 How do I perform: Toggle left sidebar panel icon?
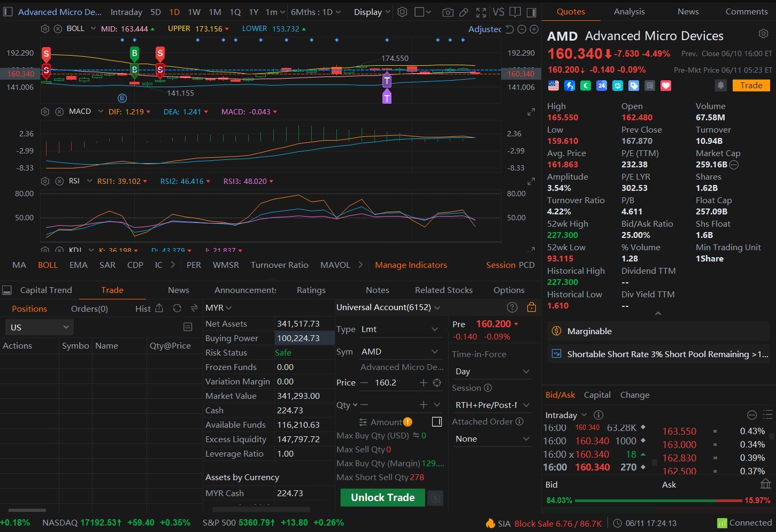pyautogui.click(x=7, y=12)
